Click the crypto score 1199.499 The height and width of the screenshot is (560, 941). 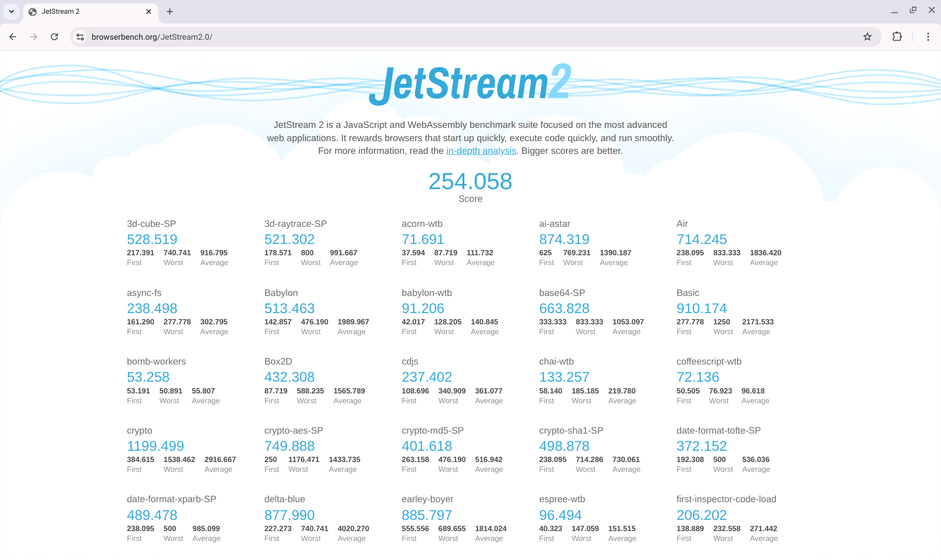point(155,446)
